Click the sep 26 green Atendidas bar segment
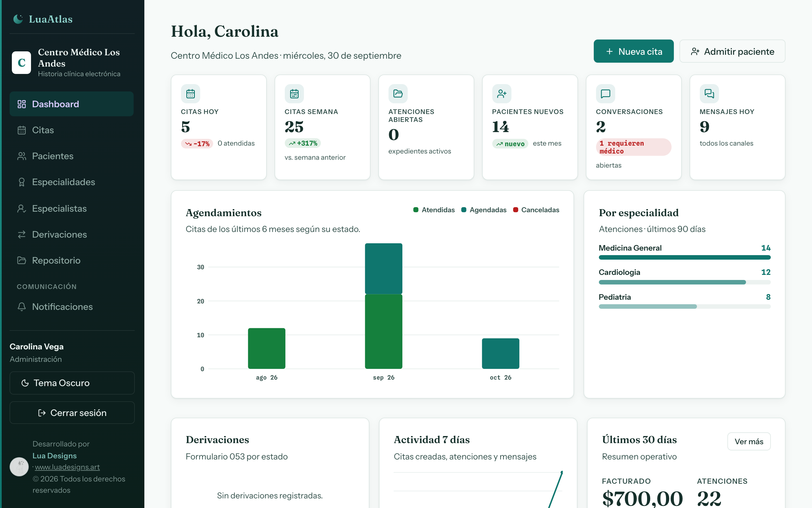Viewport: 812px width, 508px height. (x=383, y=332)
